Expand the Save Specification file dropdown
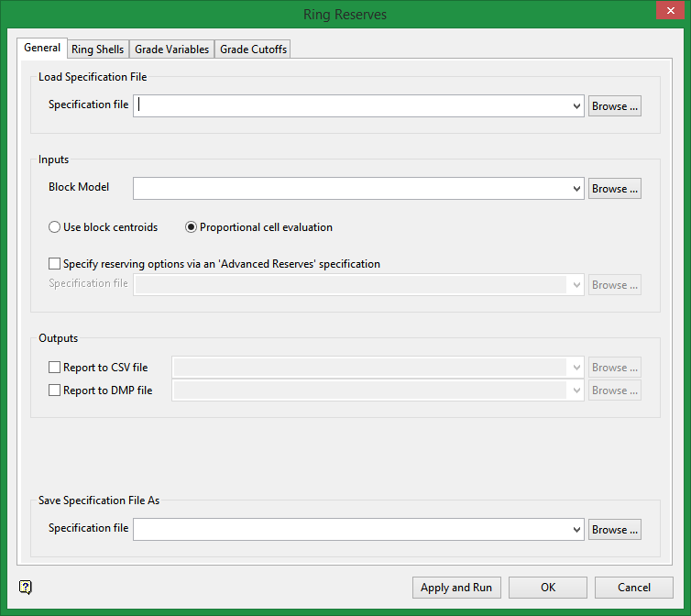The image size is (691, 616). (576, 530)
